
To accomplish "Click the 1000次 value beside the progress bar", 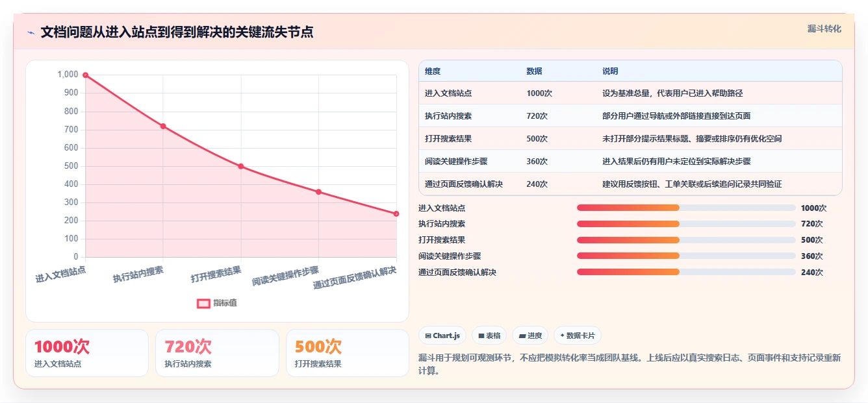I will tap(814, 208).
